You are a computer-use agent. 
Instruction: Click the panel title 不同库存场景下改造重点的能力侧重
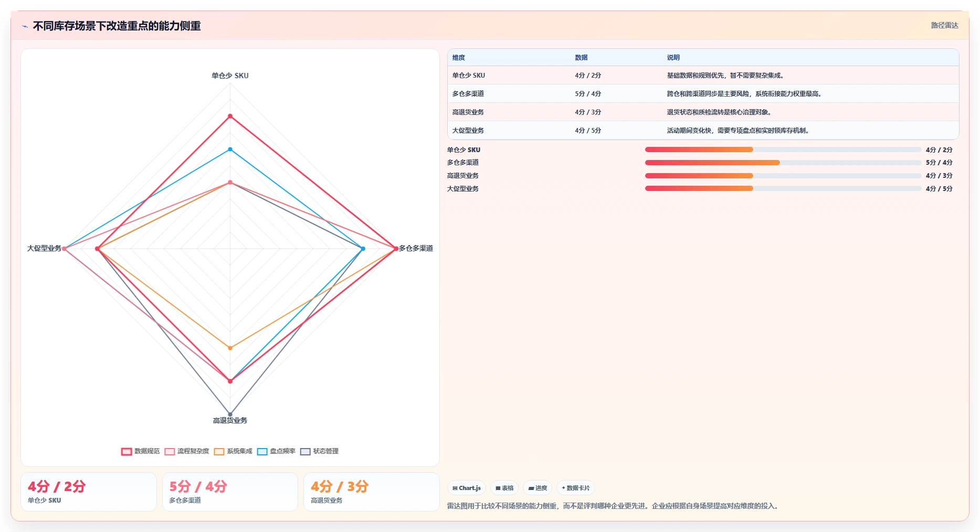point(117,26)
